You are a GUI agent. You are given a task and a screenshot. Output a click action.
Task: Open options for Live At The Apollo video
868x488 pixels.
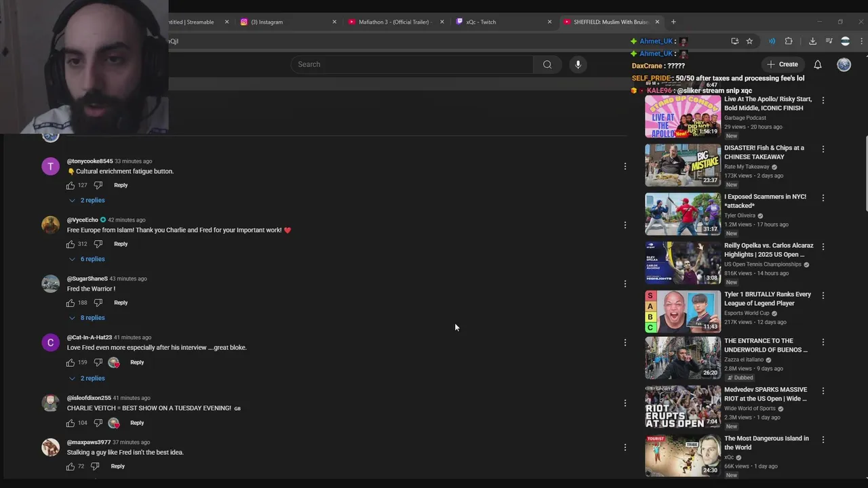pos(823,100)
